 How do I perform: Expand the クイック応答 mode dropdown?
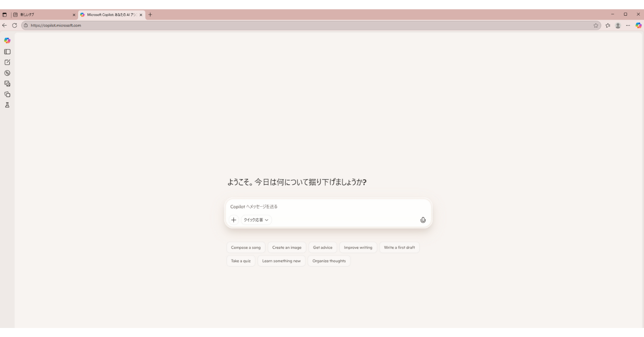256,220
